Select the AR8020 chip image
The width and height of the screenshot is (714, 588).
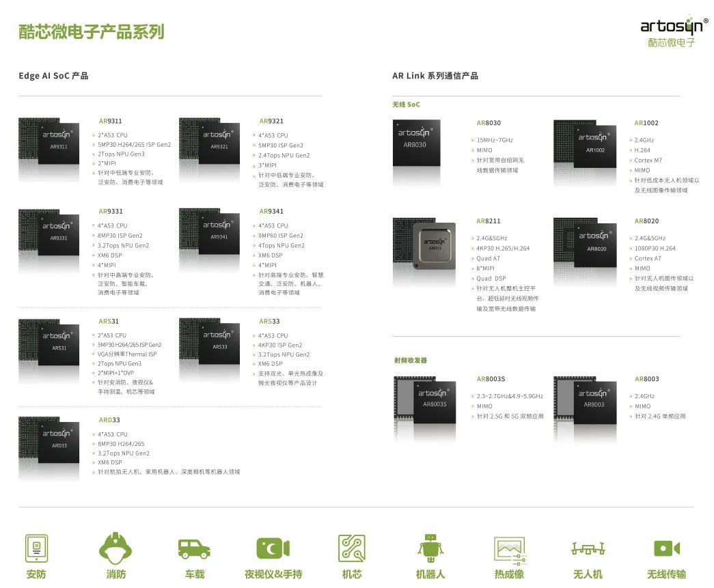pyautogui.click(x=585, y=242)
